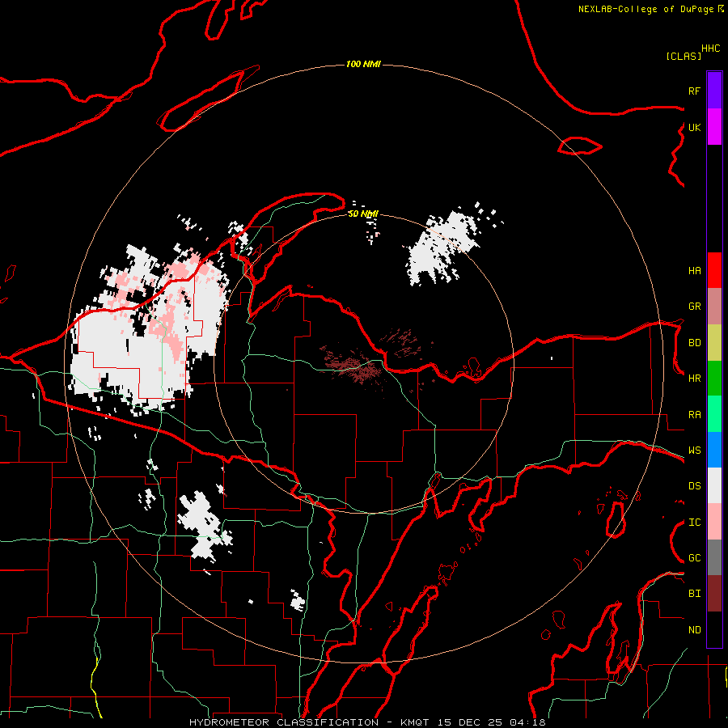
Task: Click the WS legend label
Action: click(694, 451)
